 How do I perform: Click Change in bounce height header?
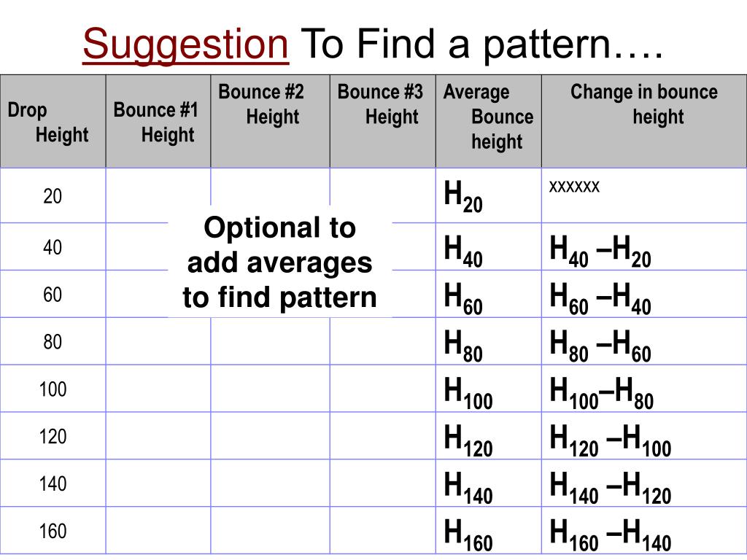pos(644,122)
